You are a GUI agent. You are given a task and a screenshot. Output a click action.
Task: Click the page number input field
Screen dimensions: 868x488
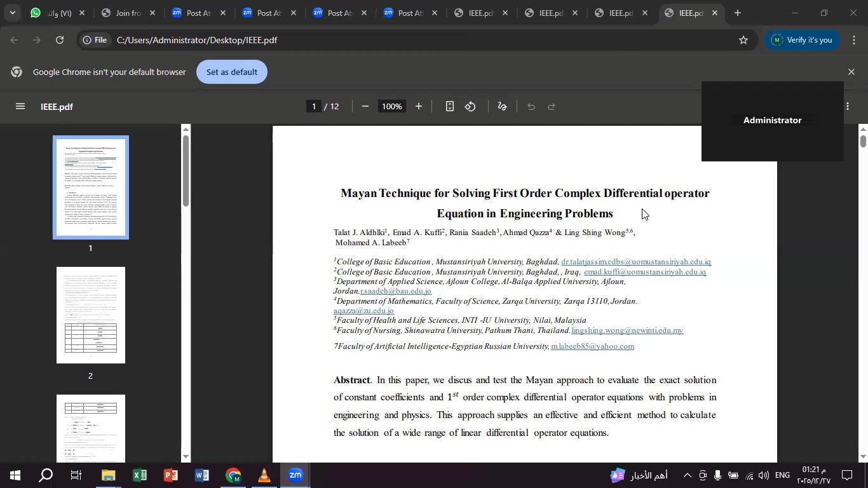[x=313, y=107]
